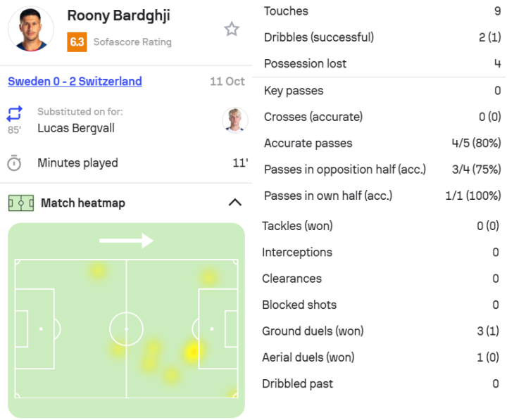Click the Match heatmap heading
The image size is (507, 420).
(82, 203)
